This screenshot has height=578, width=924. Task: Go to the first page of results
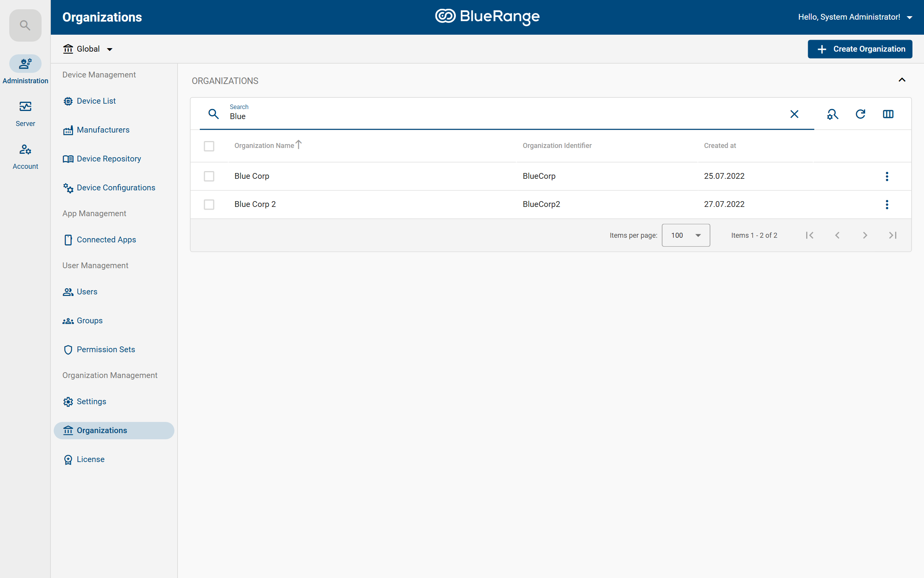pyautogui.click(x=810, y=235)
